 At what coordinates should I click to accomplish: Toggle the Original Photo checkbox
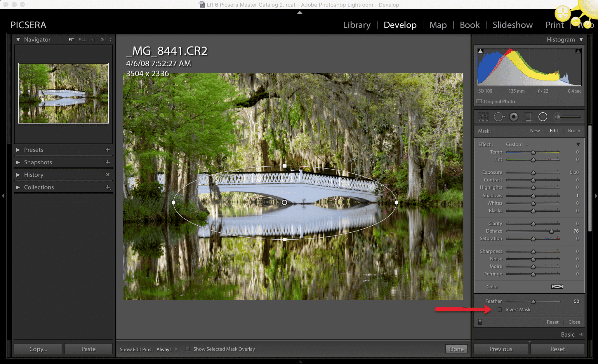tap(479, 102)
